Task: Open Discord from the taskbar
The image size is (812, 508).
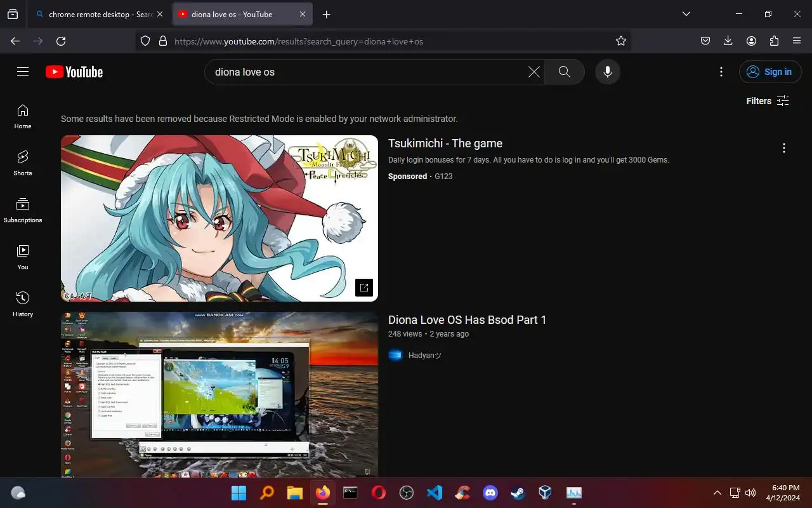Action: click(x=490, y=493)
